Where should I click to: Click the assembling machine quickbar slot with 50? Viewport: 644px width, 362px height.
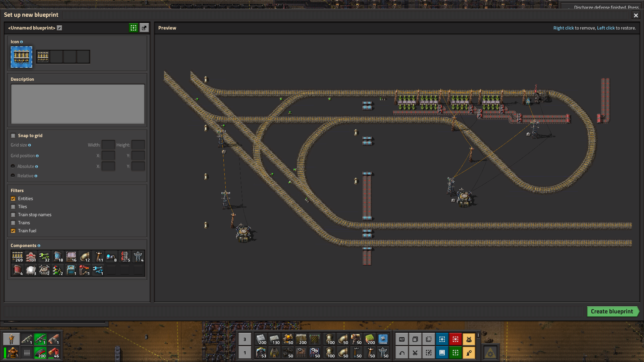[x=315, y=353]
